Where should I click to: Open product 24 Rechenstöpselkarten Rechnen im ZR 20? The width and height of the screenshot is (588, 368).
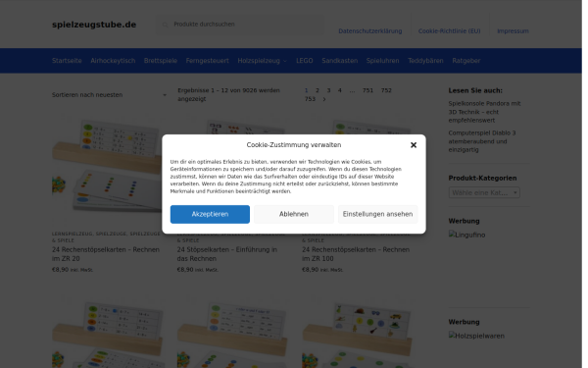click(x=106, y=254)
